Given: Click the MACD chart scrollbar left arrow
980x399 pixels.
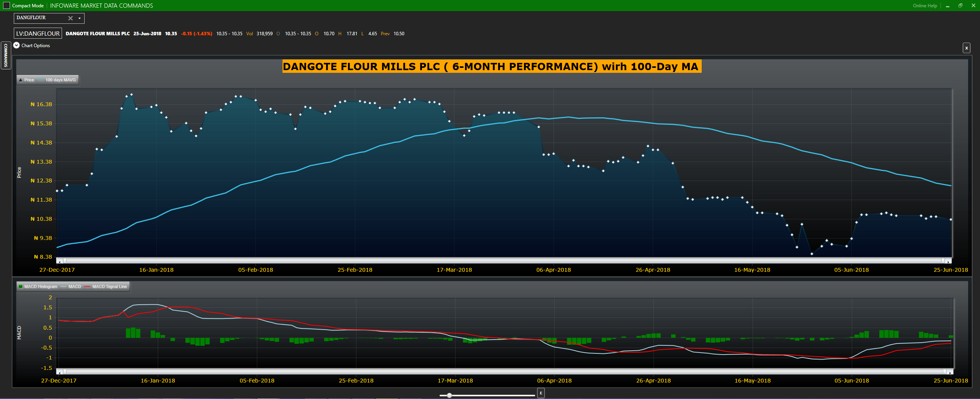Looking at the screenshot, I should pos(59,371).
